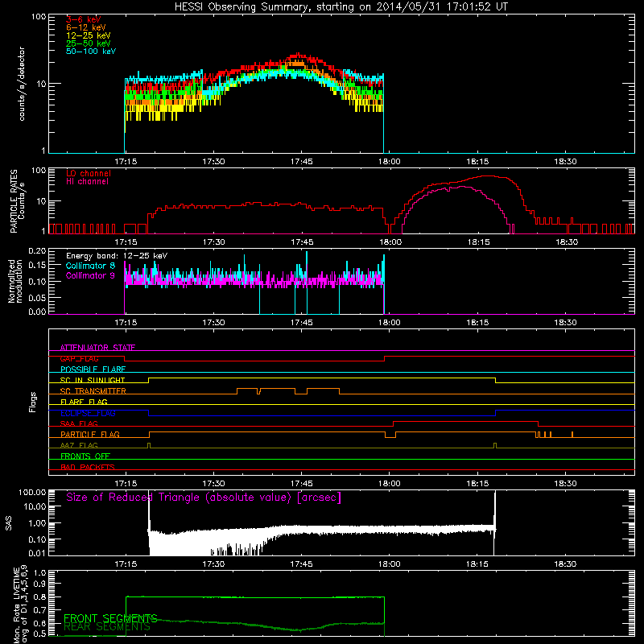Viewport: 644px width, 644px height.
Task: Click the FRONTS_OFF flag label
Action: click(x=85, y=456)
